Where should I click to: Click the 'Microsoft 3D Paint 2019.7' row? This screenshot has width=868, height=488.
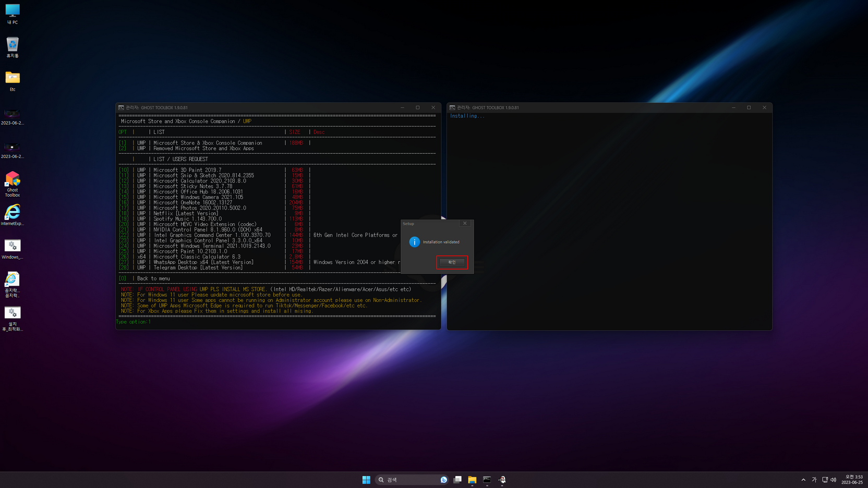[x=214, y=170]
